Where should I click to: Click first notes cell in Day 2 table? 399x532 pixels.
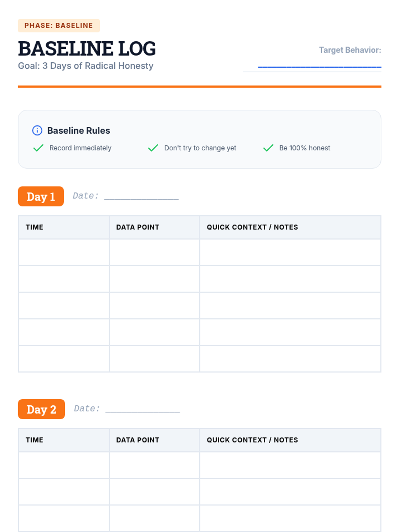(290, 465)
